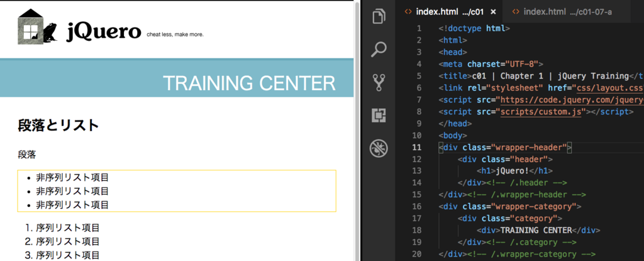Viewport: 644px width, 261px height.
Task: Click the div class="wrapper-category" line
Action: point(510,207)
